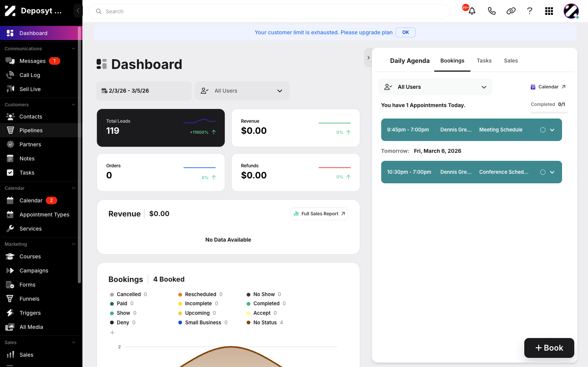Open the All Users dropdown on Dashboard

point(242,91)
